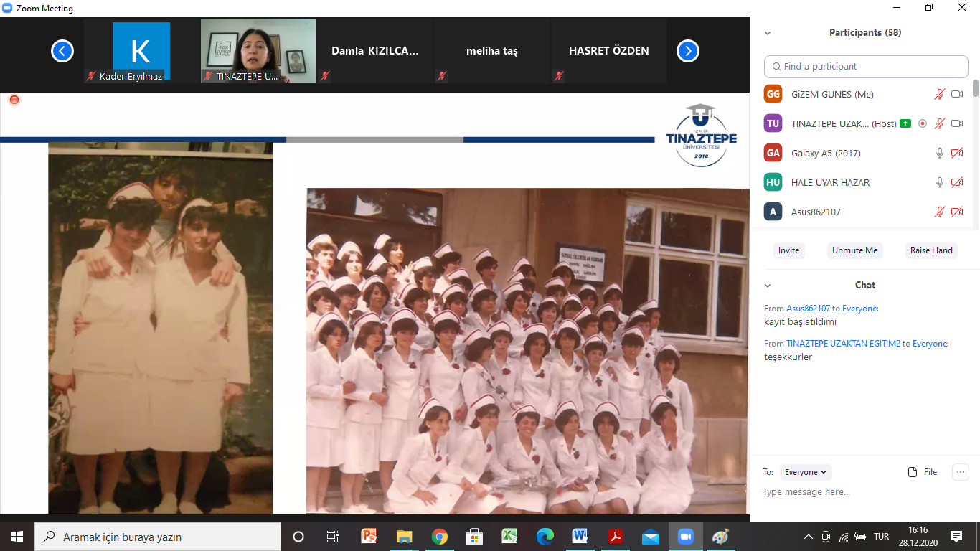Open PowerPoint from the taskbar
The image size is (980, 551).
pos(369,537)
